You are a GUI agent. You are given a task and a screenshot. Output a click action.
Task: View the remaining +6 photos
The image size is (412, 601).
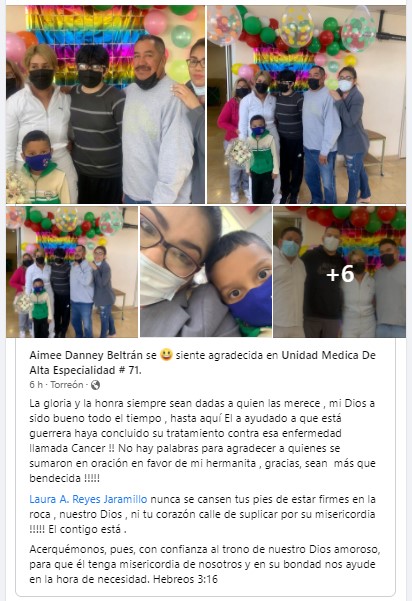340,272
